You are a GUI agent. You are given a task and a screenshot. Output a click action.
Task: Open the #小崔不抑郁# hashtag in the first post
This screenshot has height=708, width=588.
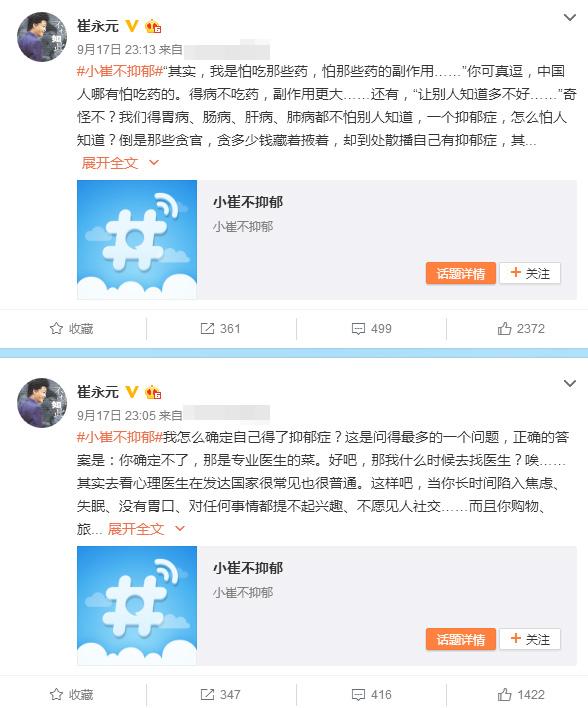click(x=120, y=71)
